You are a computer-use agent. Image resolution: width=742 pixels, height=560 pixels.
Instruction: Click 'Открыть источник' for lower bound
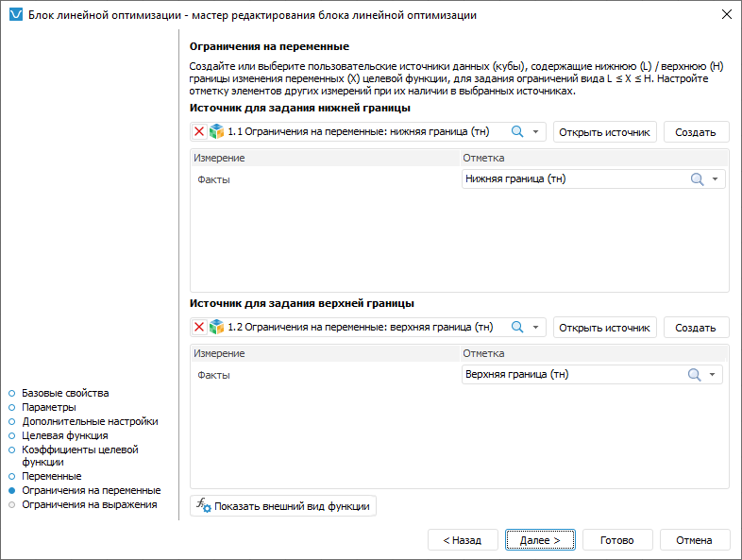604,132
